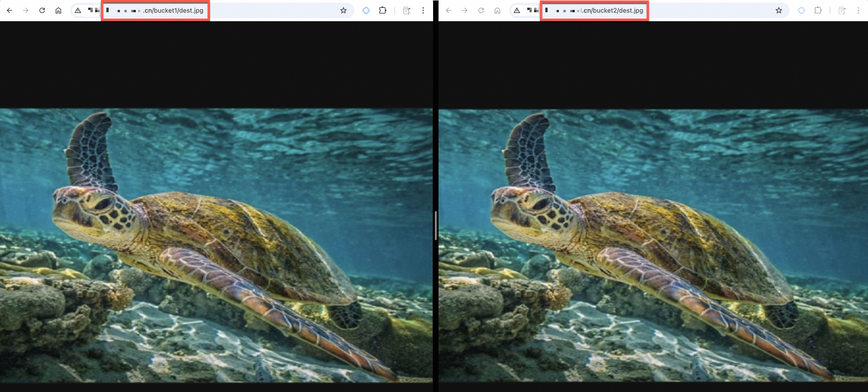This screenshot has width=868, height=392.
Task: Bookmark the bucket2/dest.jpg page with star
Action: (x=778, y=10)
